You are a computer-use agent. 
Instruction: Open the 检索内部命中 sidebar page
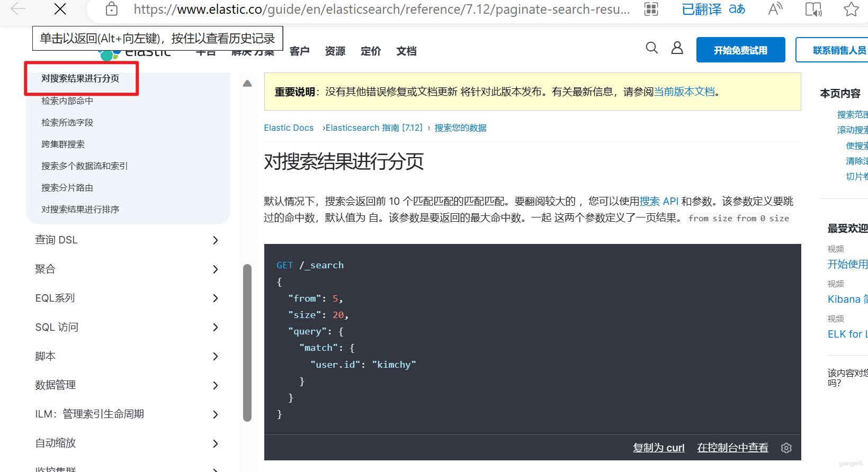(x=67, y=101)
